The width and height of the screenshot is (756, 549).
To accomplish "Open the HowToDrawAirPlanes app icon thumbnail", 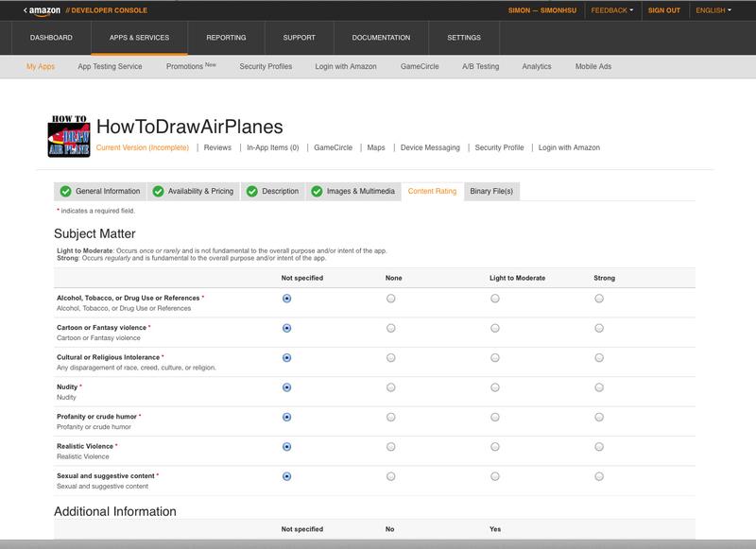I will [69, 136].
